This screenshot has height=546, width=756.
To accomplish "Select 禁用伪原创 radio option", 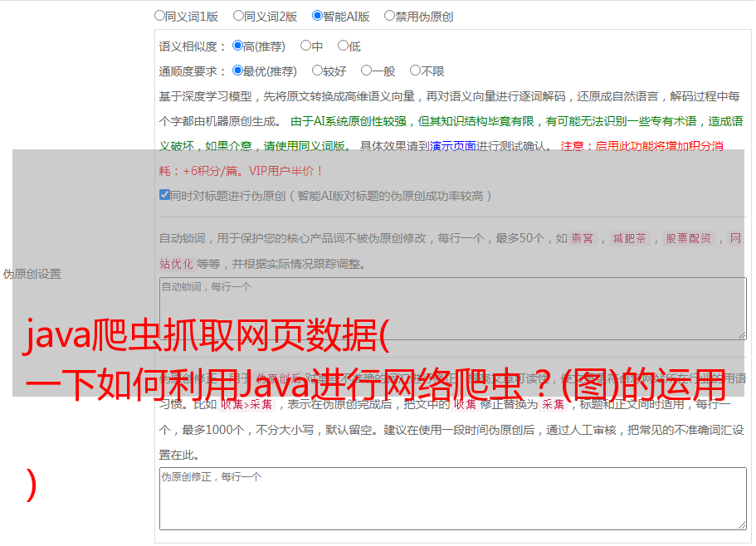I will point(389,16).
